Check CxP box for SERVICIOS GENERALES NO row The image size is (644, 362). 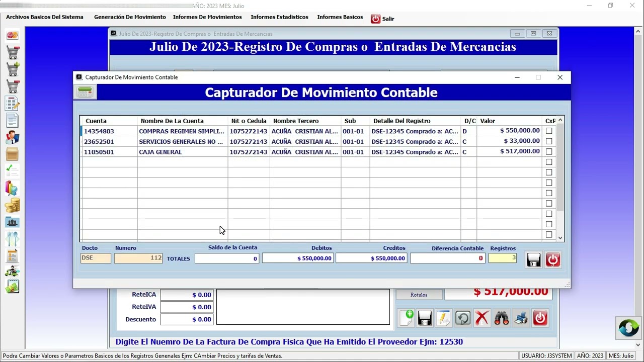coord(549,141)
